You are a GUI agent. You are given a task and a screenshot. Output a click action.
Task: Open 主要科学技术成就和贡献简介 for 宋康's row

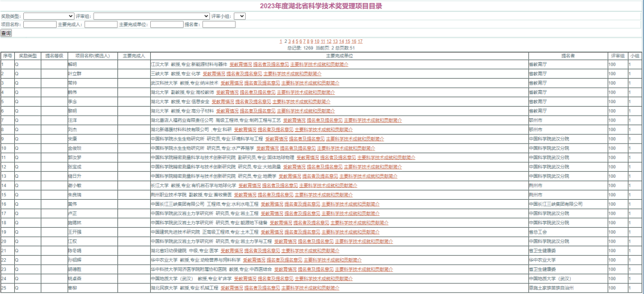point(355,139)
